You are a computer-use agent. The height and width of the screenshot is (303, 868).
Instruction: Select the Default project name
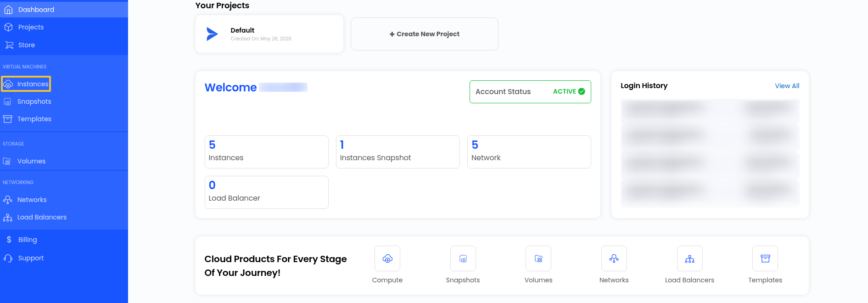tap(242, 30)
